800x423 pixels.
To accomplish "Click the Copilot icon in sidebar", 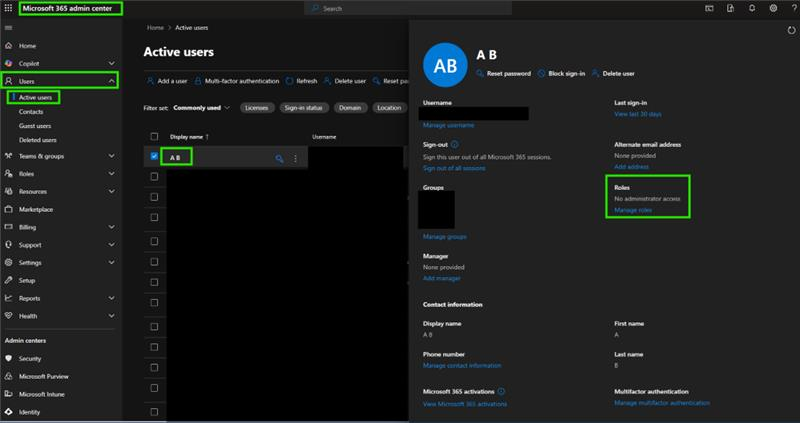I will [8, 64].
